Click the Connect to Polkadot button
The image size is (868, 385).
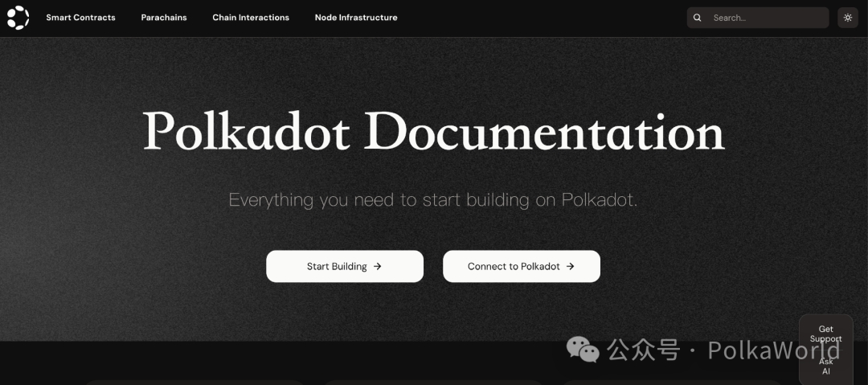[x=522, y=267]
